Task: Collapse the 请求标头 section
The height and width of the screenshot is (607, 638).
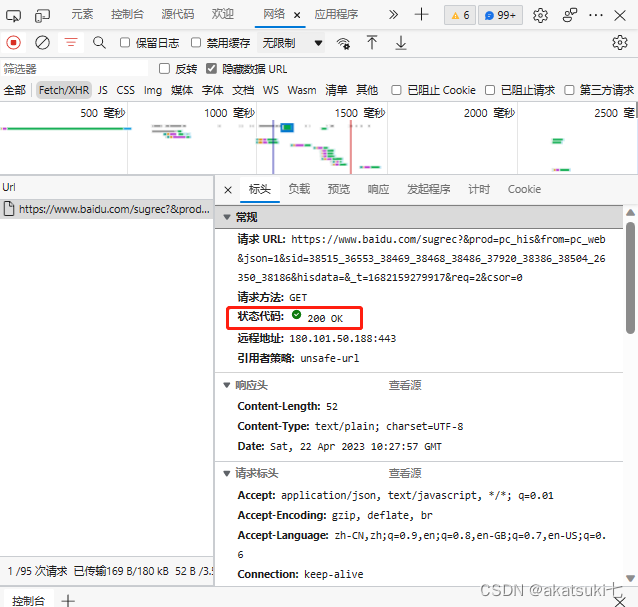Action: click(227, 473)
